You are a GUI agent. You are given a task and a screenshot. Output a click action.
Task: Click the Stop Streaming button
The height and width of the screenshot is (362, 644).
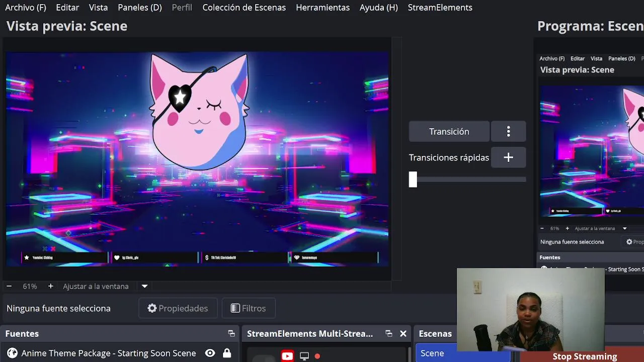click(x=585, y=356)
